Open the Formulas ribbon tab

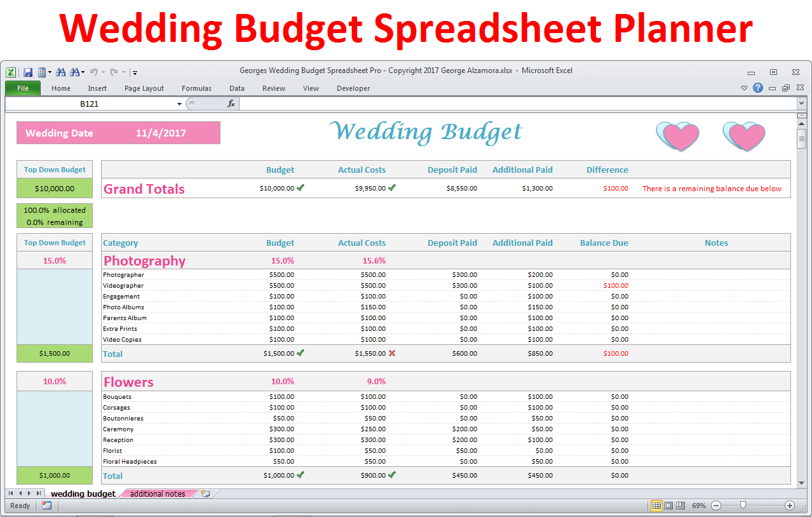pyautogui.click(x=196, y=88)
